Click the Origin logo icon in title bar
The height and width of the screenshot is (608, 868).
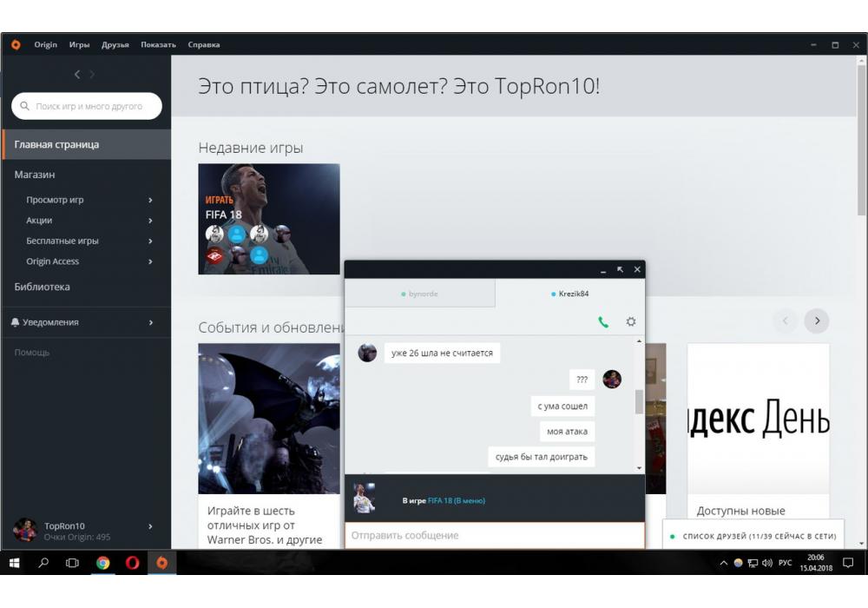(x=16, y=45)
